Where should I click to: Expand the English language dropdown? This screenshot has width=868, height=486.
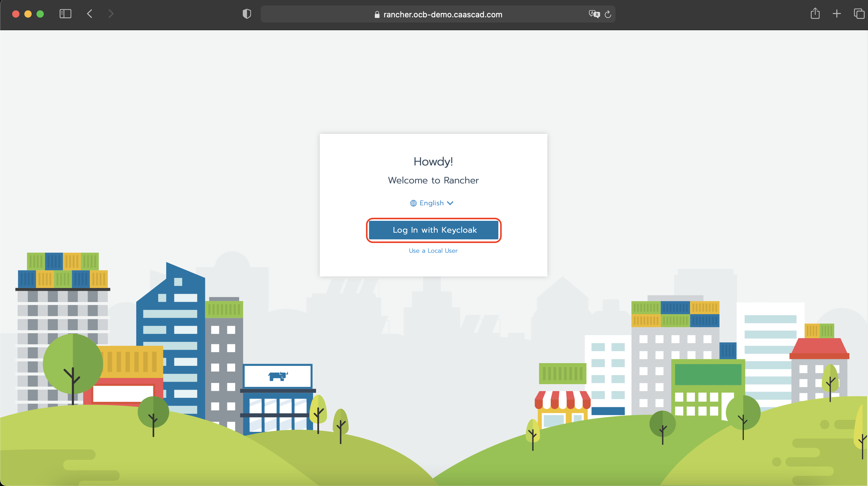[x=431, y=203]
